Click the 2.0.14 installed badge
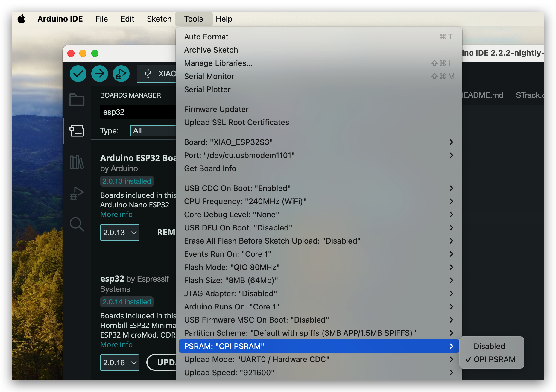Screen dimensions: 556x392 click(x=127, y=302)
